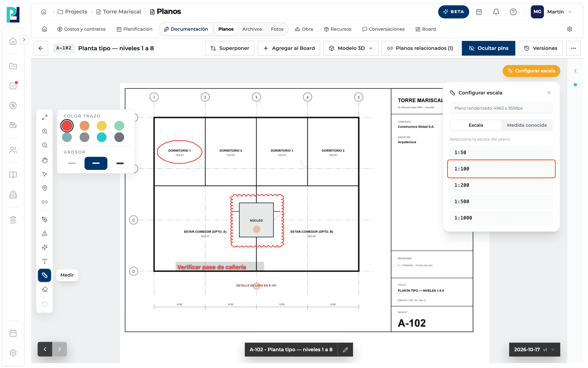This screenshot has width=588, height=368.
Task: Select the Medir ruler tool
Action: point(45,275)
